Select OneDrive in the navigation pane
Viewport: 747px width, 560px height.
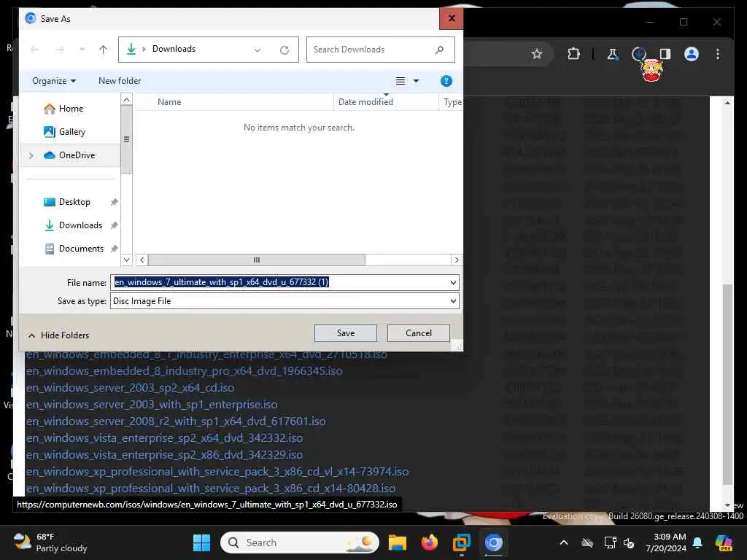point(71,155)
